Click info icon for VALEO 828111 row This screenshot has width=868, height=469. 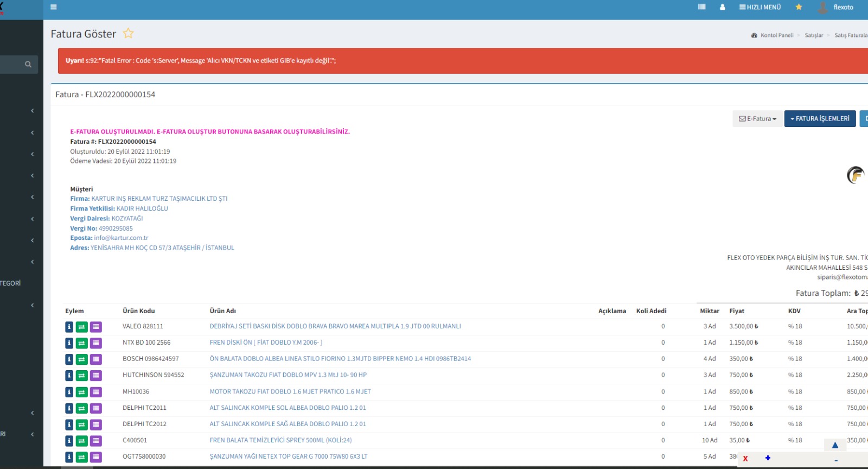tap(69, 327)
